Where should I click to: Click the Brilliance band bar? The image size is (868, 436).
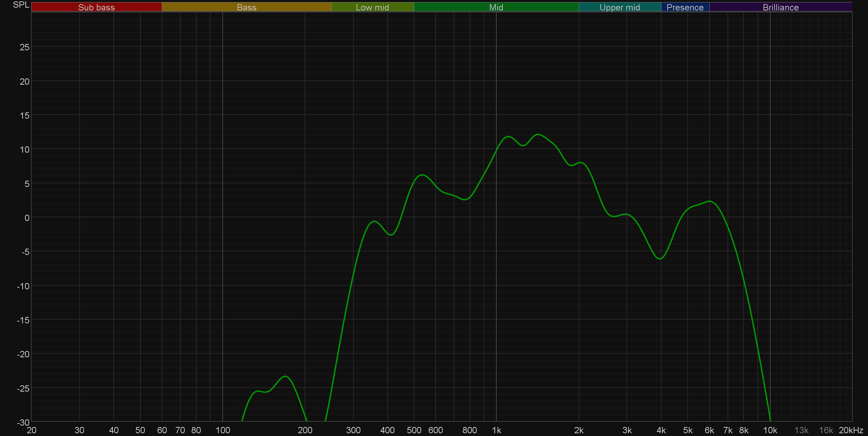781,7
